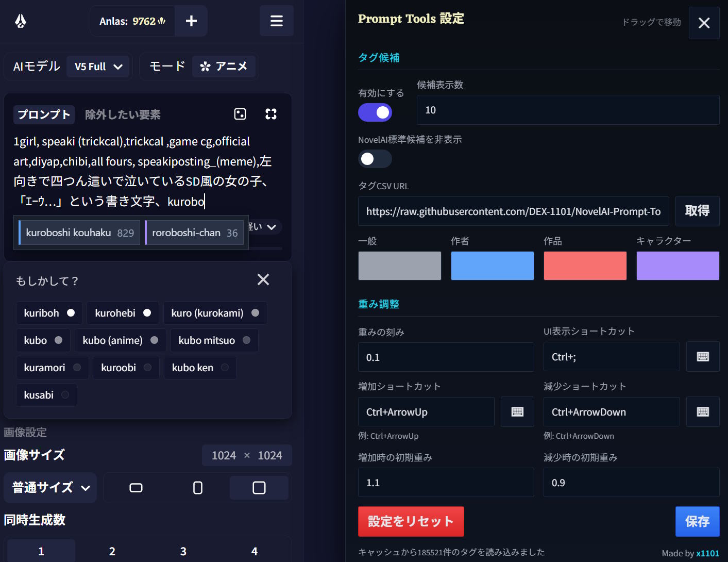Screen dimensions: 728x562
Task: Expand the 普通サイズ size dropdown
Action: coord(50,488)
